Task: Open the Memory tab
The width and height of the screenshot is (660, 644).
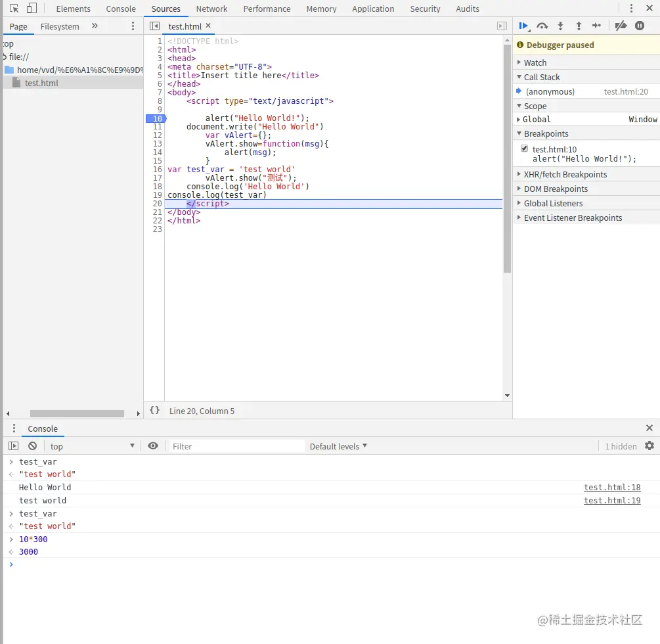Action: (321, 9)
